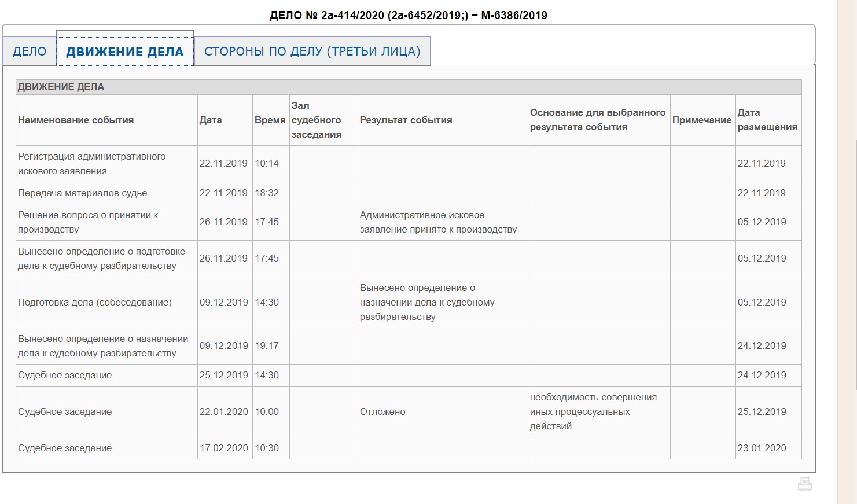The width and height of the screenshot is (857, 504).
Task: Click the gray ДВИЖЕНИЕ ДЕЛА table title bar
Action: point(408,87)
